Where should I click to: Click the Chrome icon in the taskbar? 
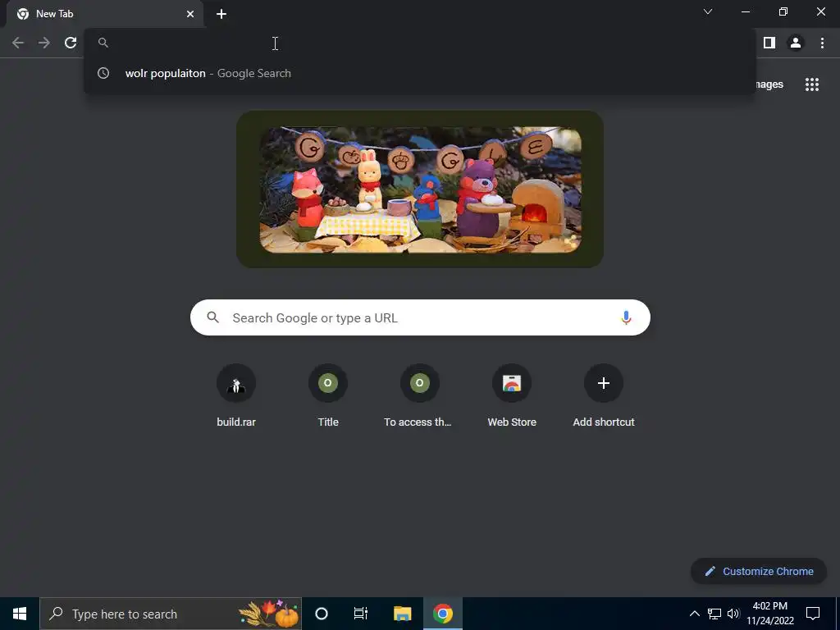click(x=442, y=614)
